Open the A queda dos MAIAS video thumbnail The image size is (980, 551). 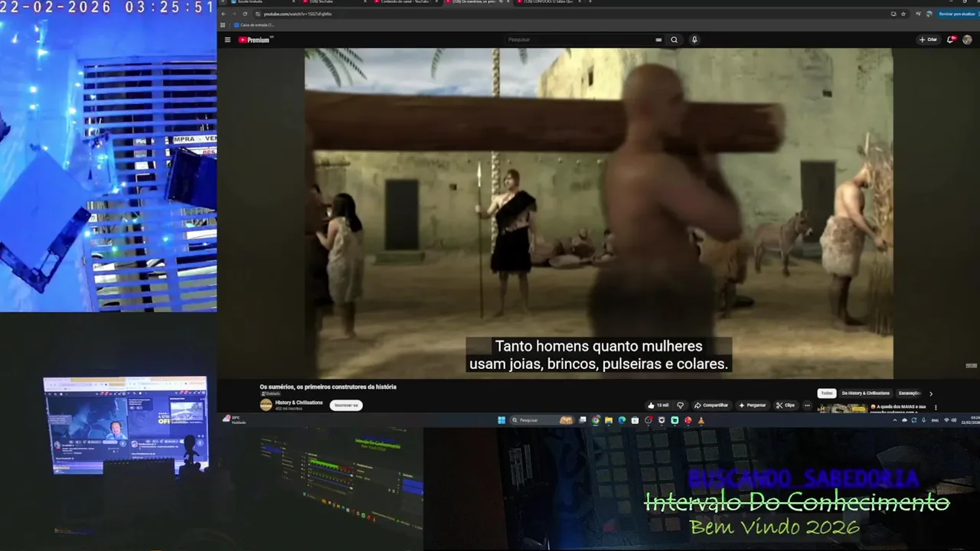pos(843,409)
